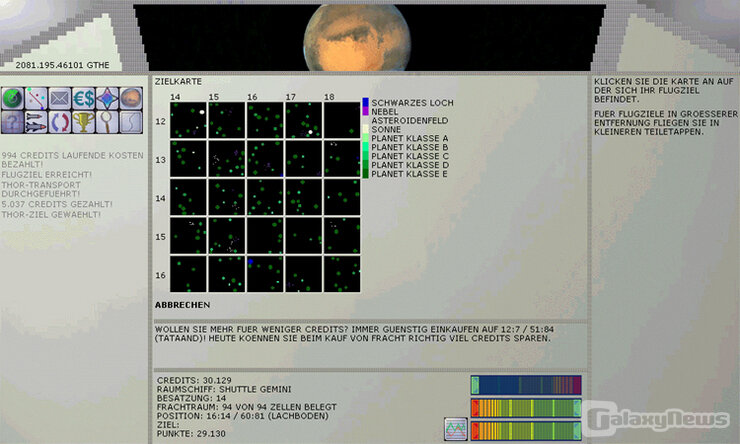Click the log entry 5.037 CREDITS GEZAHLT!
740x444 pixels.
click(x=57, y=204)
